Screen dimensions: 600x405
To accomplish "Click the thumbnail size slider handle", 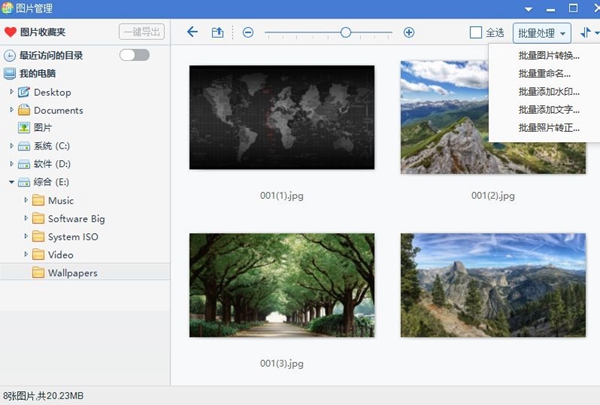I will point(346,33).
